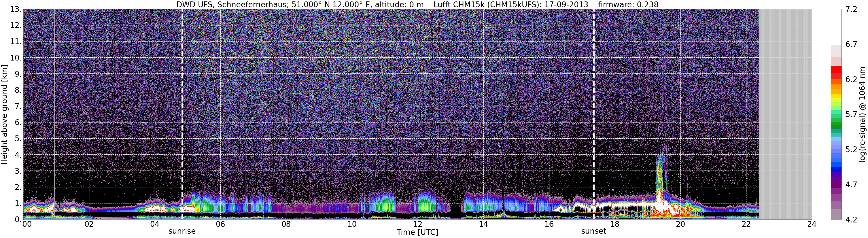The image size is (868, 238).
Task: Click the time axis tick label 16
Action: coord(549,224)
